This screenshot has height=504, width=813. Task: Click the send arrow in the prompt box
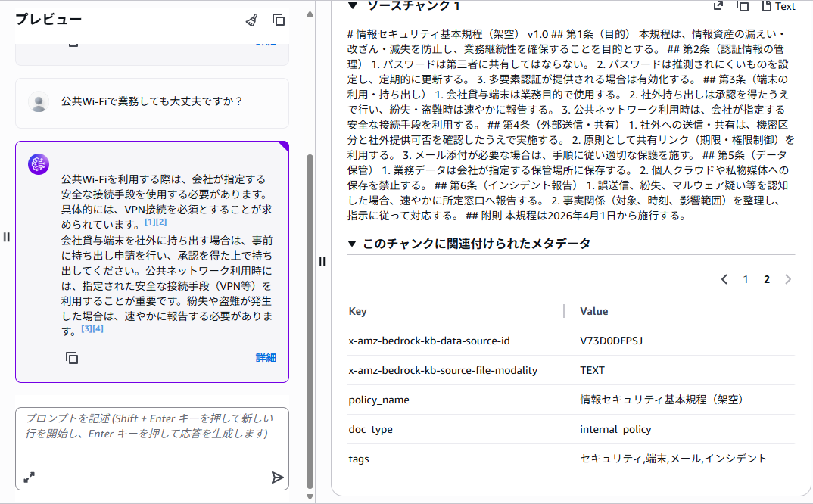[277, 477]
